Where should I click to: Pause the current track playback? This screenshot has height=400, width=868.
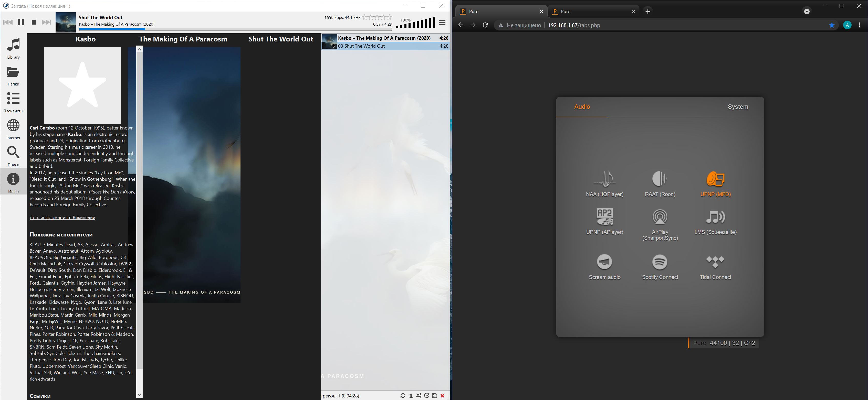tap(21, 22)
